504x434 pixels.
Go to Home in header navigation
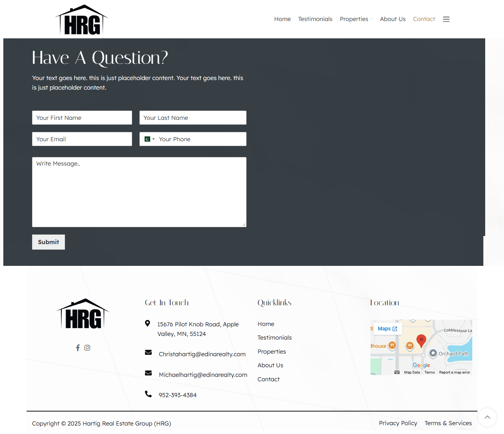coord(283,19)
